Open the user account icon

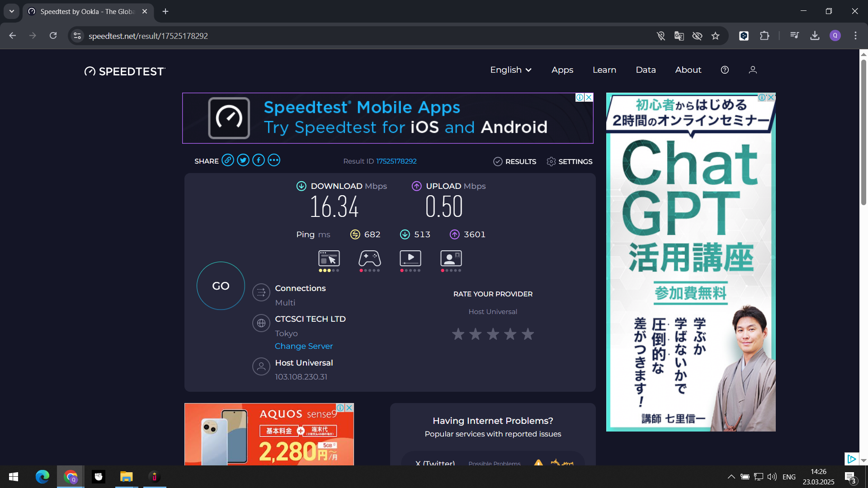point(753,70)
